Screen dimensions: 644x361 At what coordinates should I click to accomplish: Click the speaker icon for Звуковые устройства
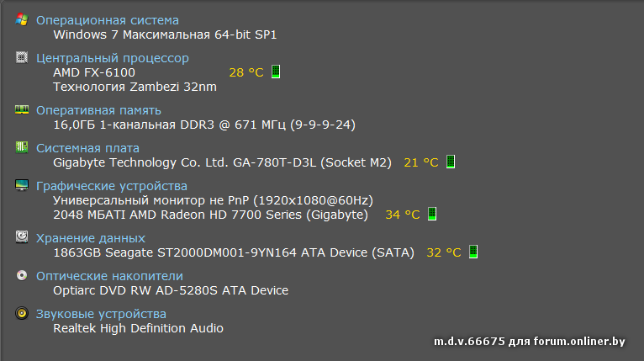pyautogui.click(x=22, y=313)
